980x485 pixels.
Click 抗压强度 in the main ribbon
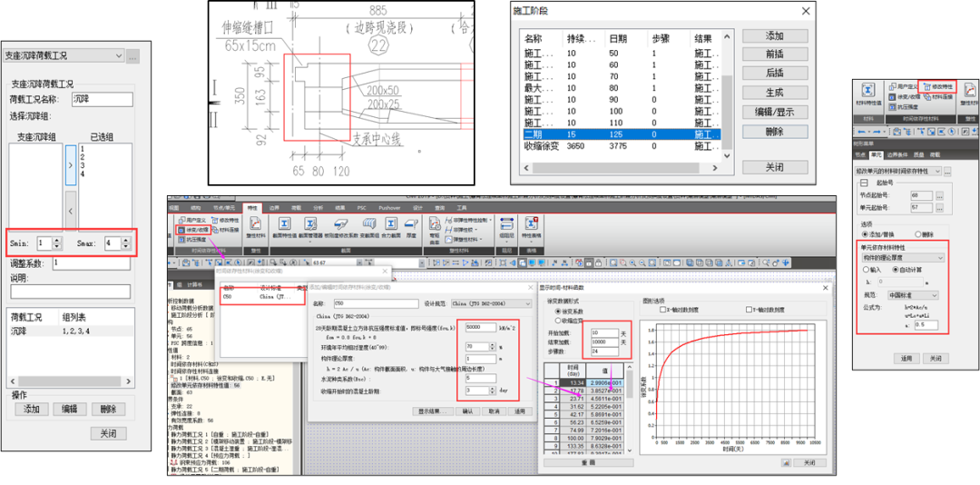pos(192,240)
